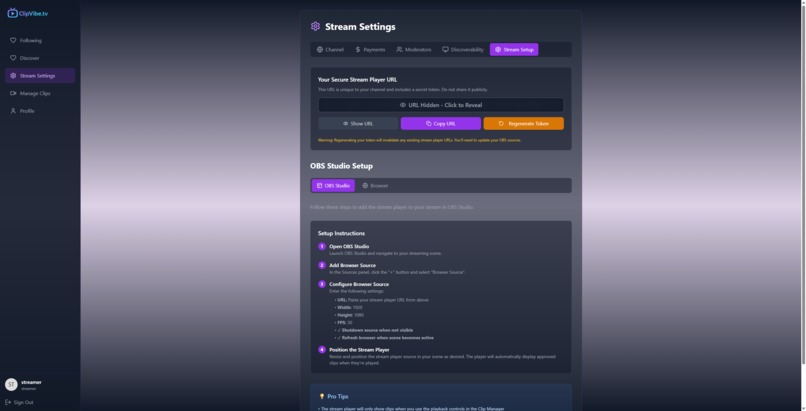Click the Open OBS Studio step title
The image size is (806, 411).
(x=349, y=246)
